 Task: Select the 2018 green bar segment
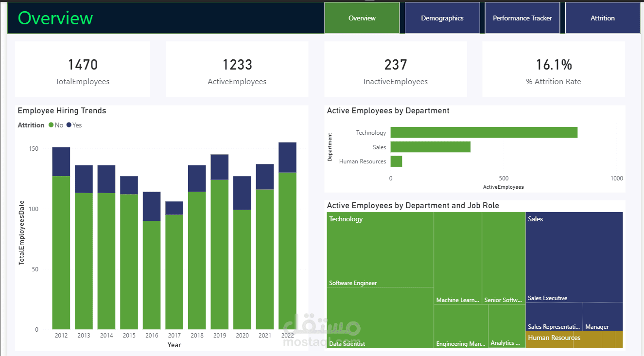[x=197, y=261]
